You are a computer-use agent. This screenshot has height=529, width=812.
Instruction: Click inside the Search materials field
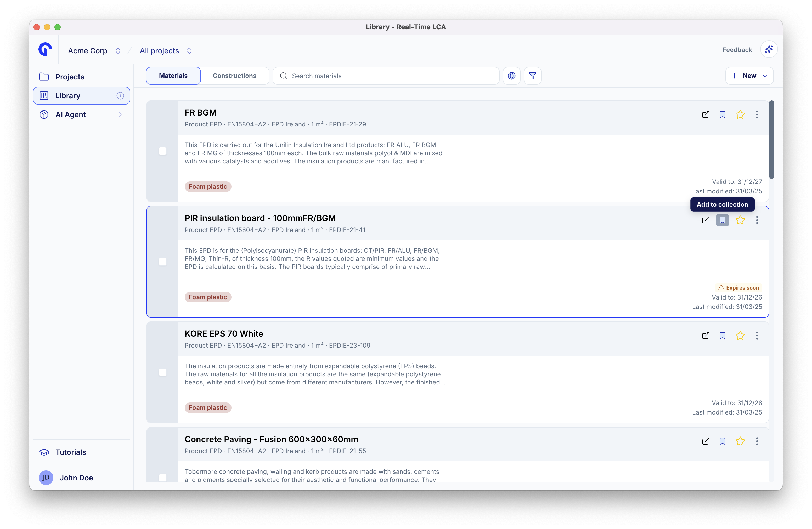pyautogui.click(x=386, y=76)
